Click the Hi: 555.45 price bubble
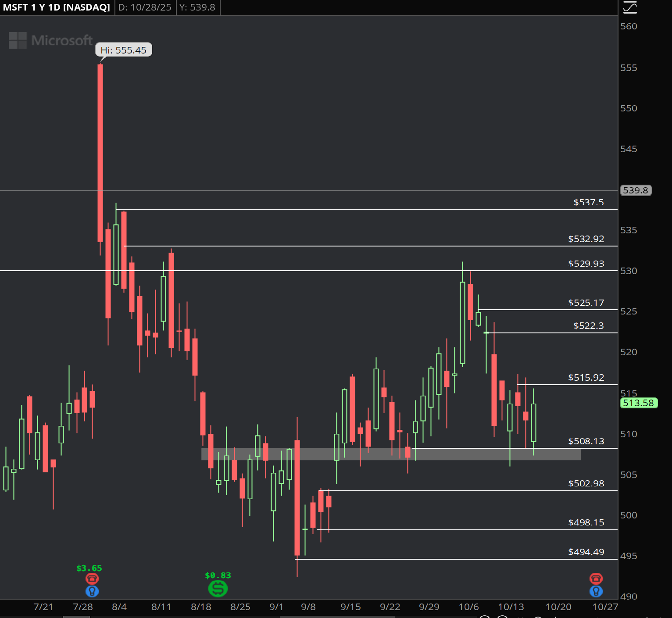The width and height of the screenshot is (672, 618). [124, 50]
